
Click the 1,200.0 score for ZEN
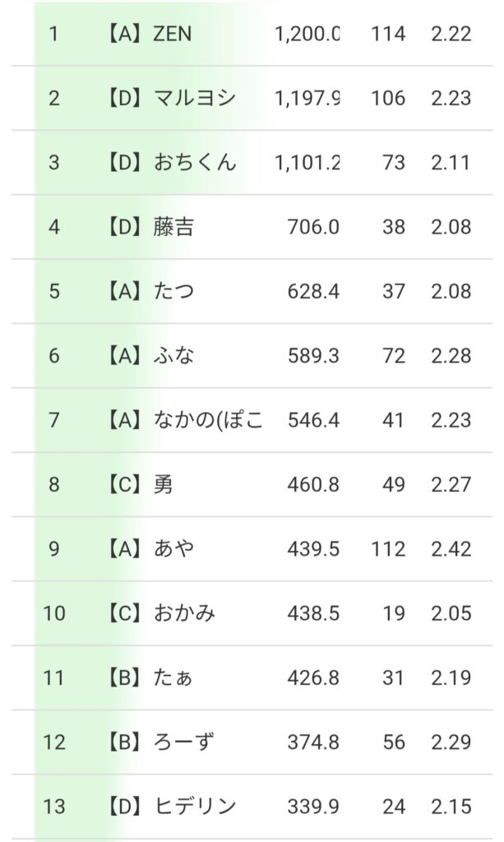307,35
